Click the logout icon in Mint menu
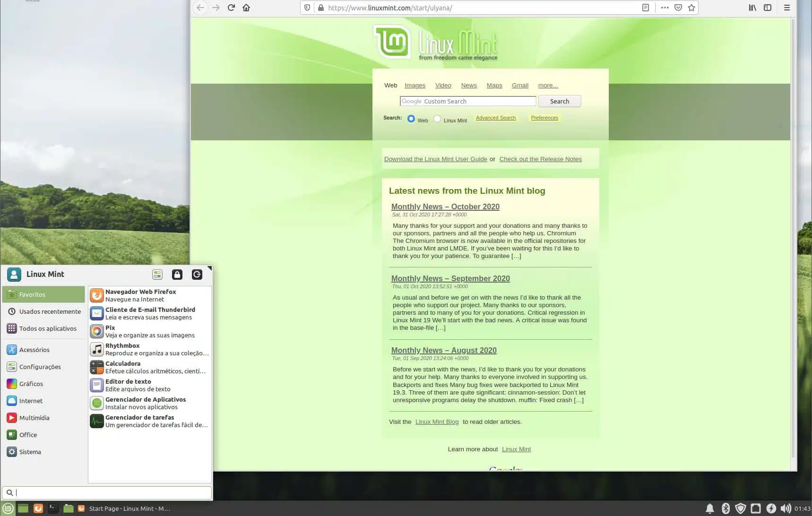 [x=197, y=274]
